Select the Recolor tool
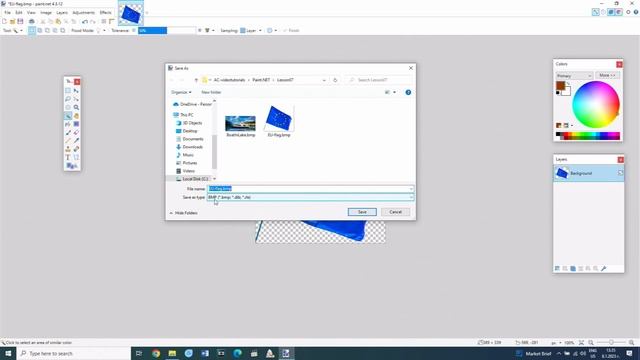The height and width of the screenshot is (360, 640). click(76, 149)
